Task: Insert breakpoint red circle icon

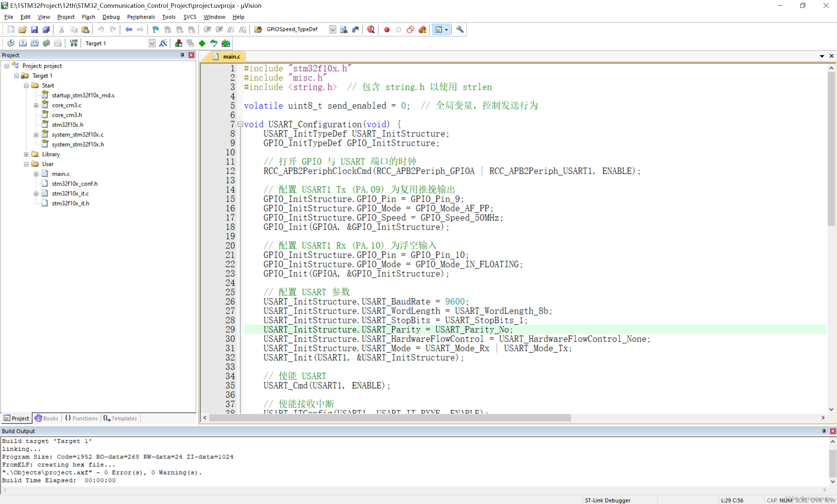Action: tap(386, 29)
